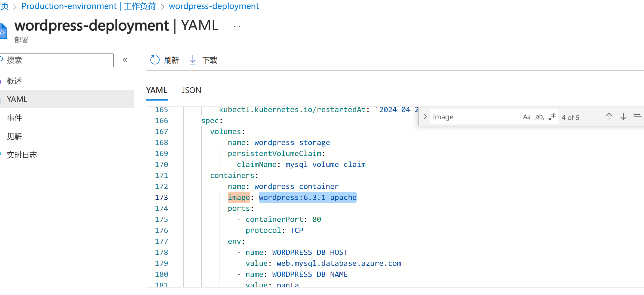The height and width of the screenshot is (295, 644).
Task: Collapse the sidebar with double chevron
Action: pyautogui.click(x=125, y=60)
